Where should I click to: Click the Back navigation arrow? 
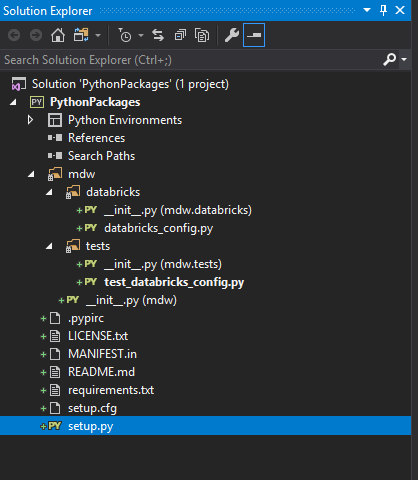click(14, 35)
